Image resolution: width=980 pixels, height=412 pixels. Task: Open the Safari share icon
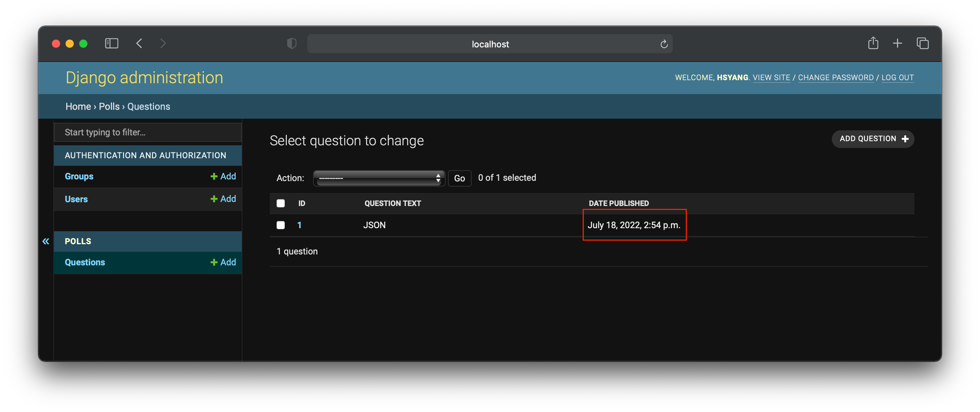(873, 43)
